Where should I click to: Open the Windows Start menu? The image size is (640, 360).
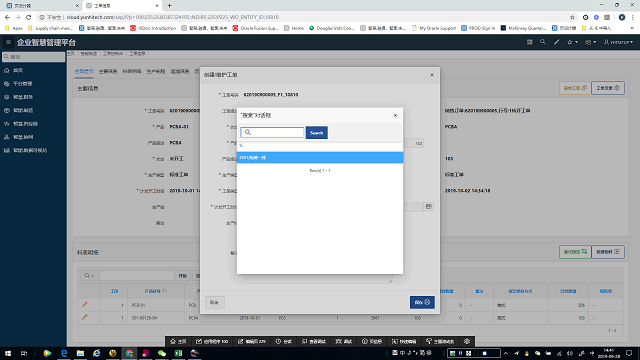pos(8,353)
